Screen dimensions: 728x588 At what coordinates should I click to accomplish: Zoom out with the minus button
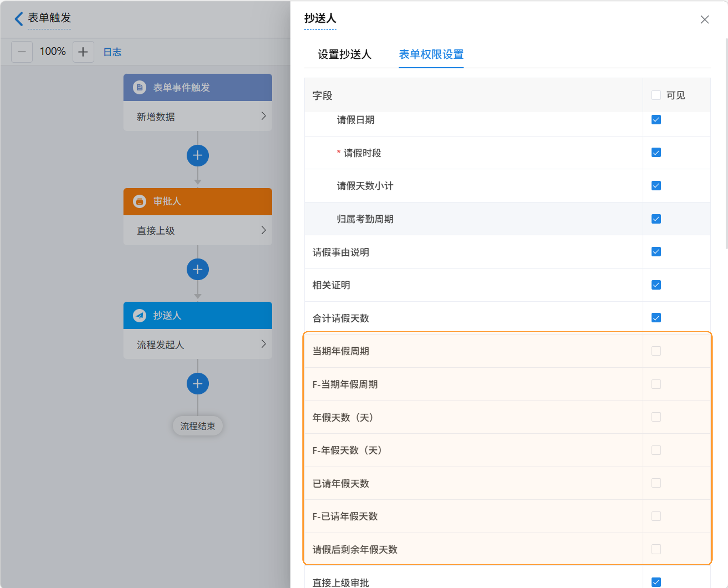point(22,52)
